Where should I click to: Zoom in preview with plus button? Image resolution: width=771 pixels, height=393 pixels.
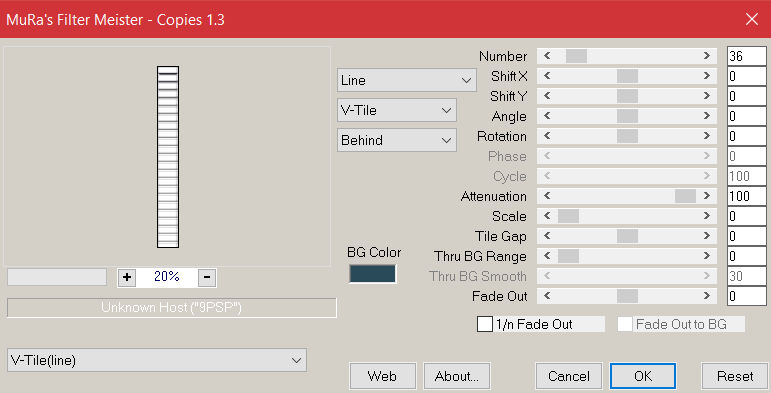(x=127, y=277)
